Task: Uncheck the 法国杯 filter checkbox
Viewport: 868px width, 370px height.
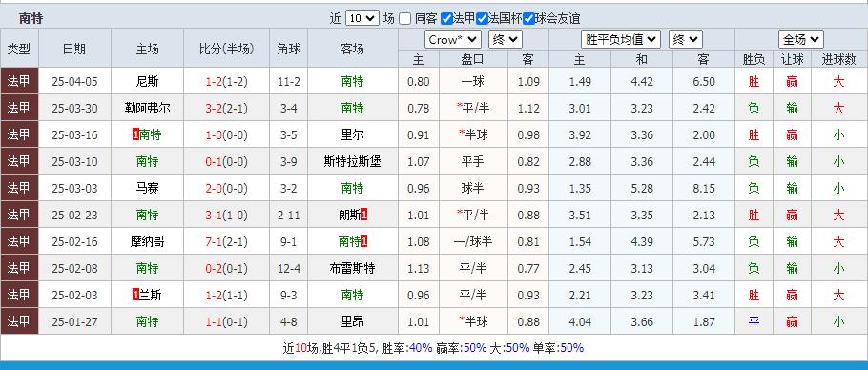Action: point(482,19)
